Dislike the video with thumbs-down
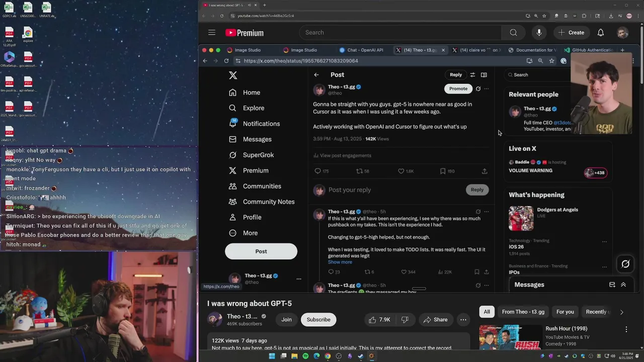 coord(405,320)
